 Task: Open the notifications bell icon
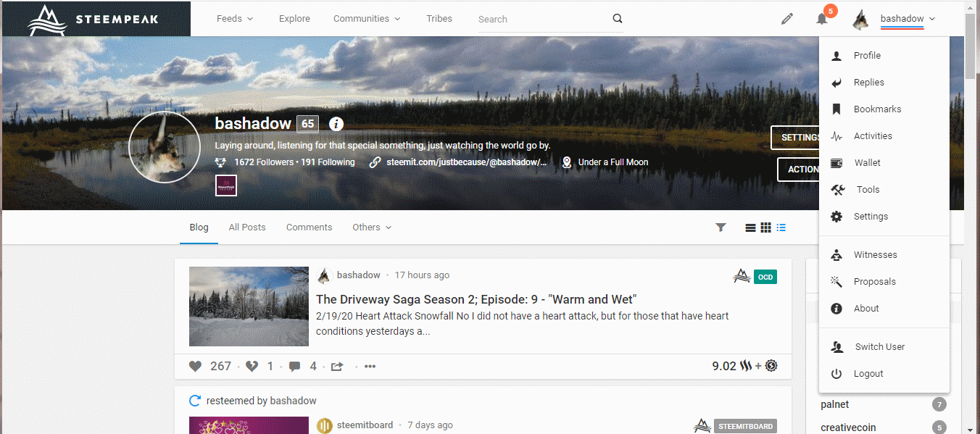pyautogui.click(x=821, y=19)
